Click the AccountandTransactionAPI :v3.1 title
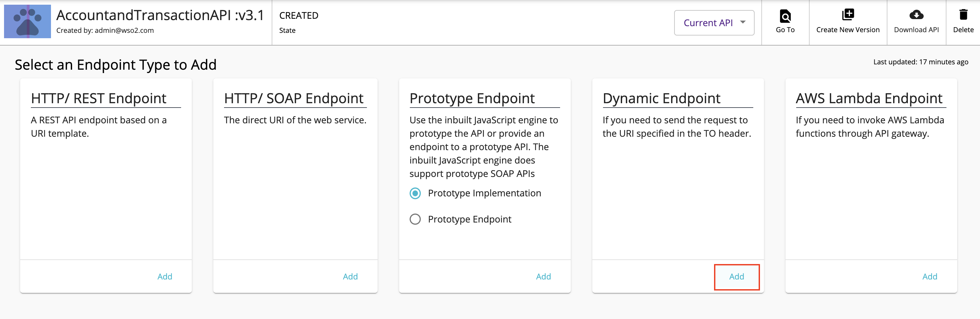The height and width of the screenshot is (319, 980). pos(160,15)
